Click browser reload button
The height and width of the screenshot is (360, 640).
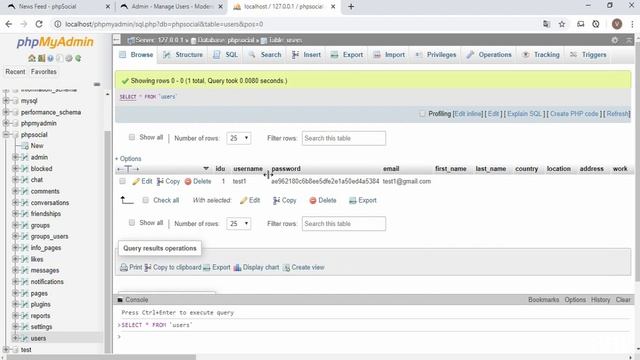(x=39, y=24)
